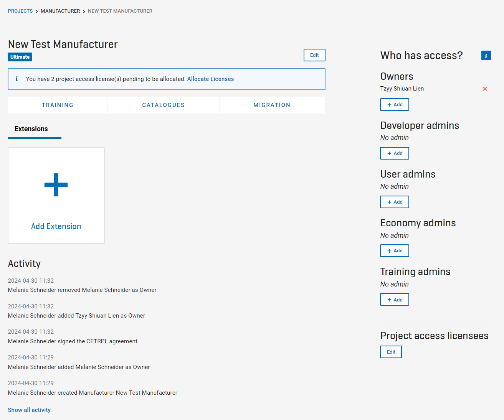Add a Training admin
This screenshot has width=504, height=420.
395,300
